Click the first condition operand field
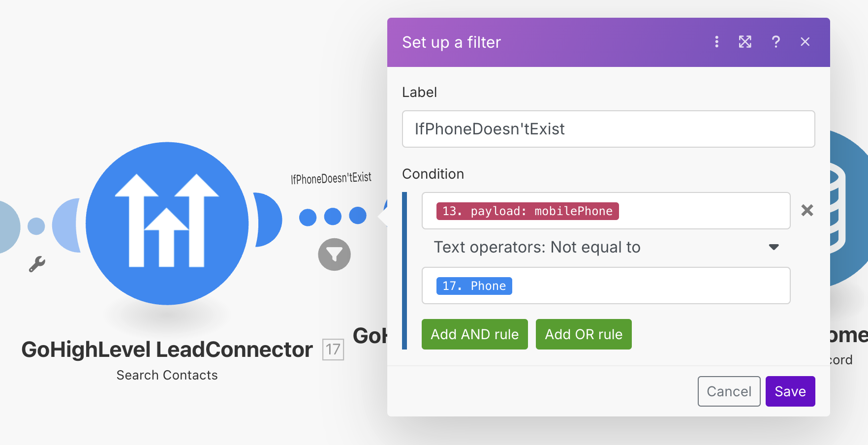The image size is (868, 445). tap(606, 211)
